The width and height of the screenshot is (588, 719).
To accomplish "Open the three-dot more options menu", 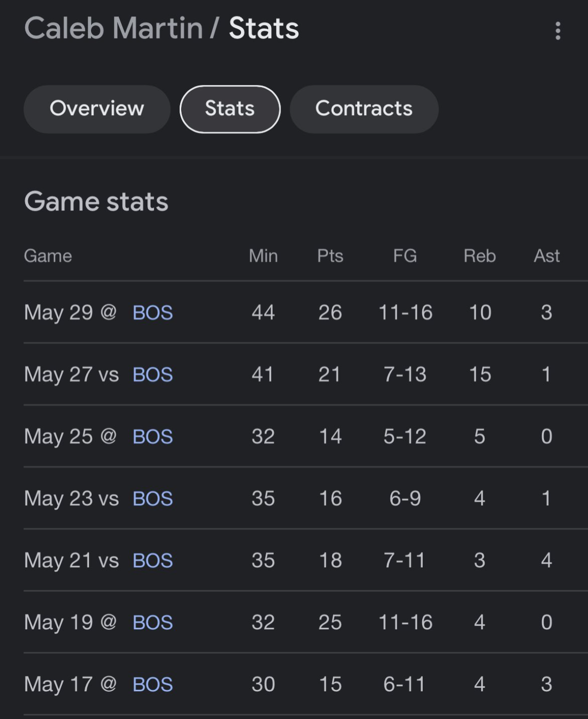I will [x=558, y=31].
